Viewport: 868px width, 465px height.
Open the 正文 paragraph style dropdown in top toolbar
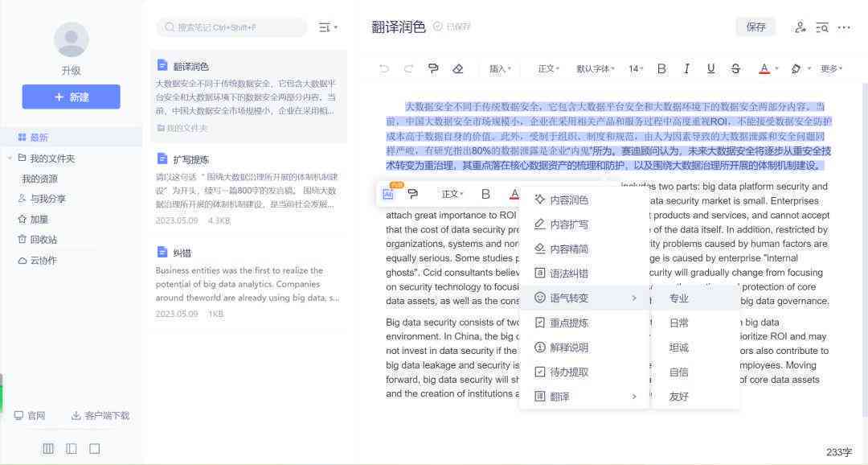click(x=549, y=68)
